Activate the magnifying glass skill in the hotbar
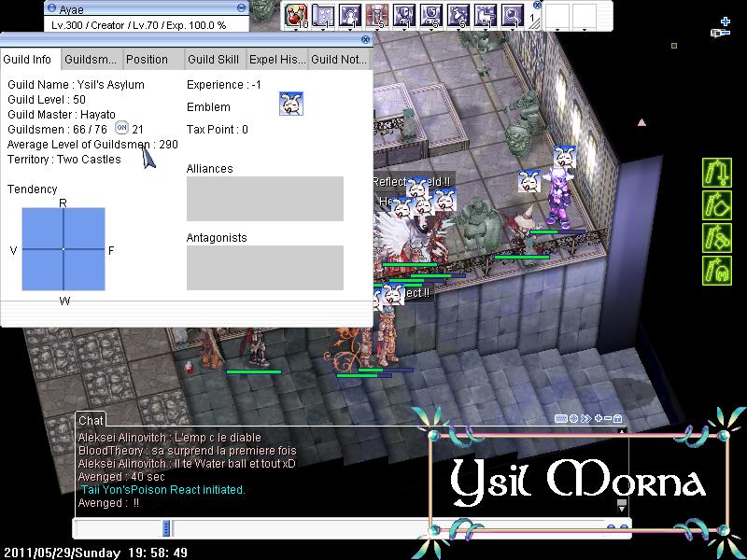 tap(513, 15)
